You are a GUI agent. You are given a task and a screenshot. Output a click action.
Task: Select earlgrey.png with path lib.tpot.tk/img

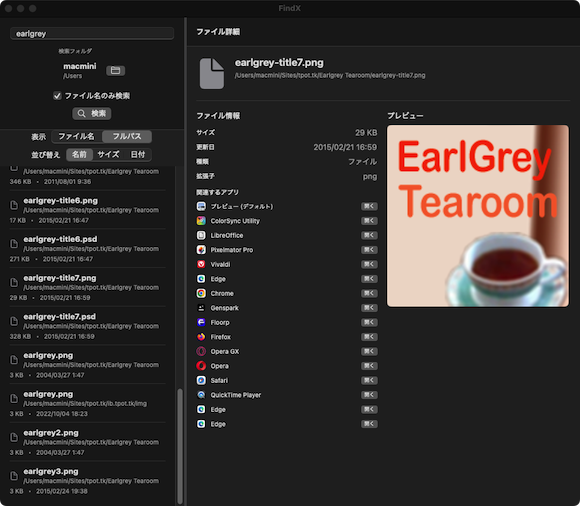point(48,394)
